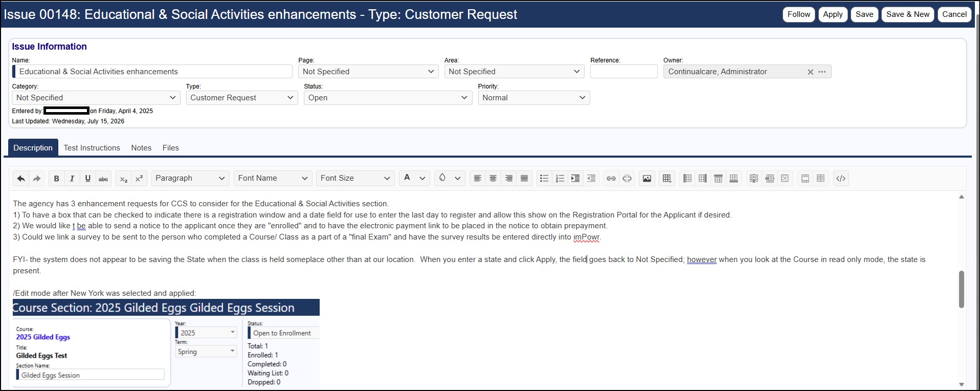
Task: Click the insert image icon
Action: (647, 179)
